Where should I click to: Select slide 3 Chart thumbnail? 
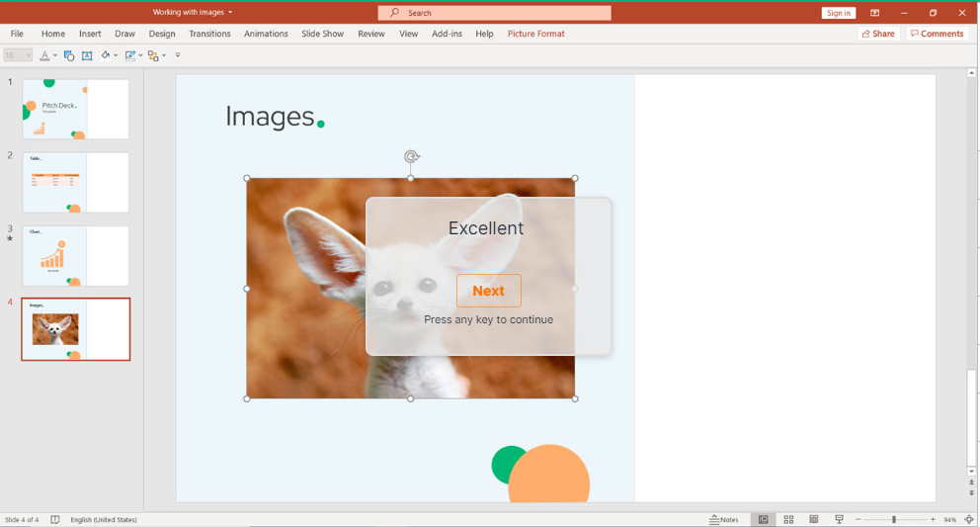point(76,256)
